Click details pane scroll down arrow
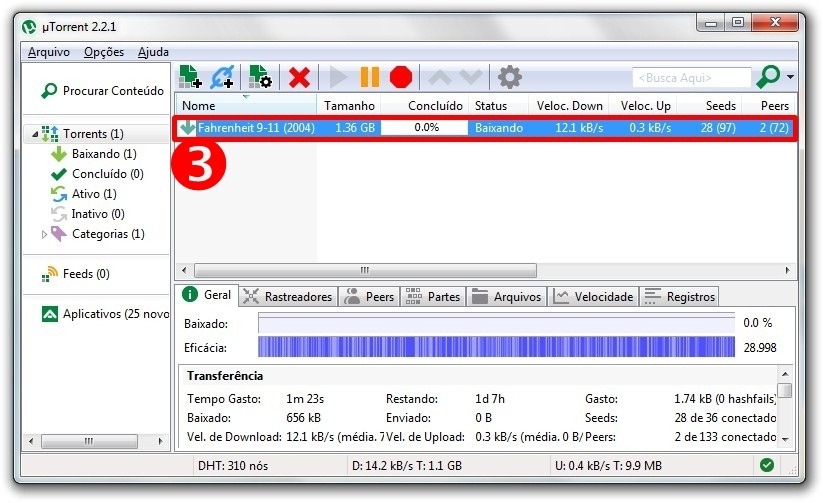The height and width of the screenshot is (503, 823). tap(785, 439)
